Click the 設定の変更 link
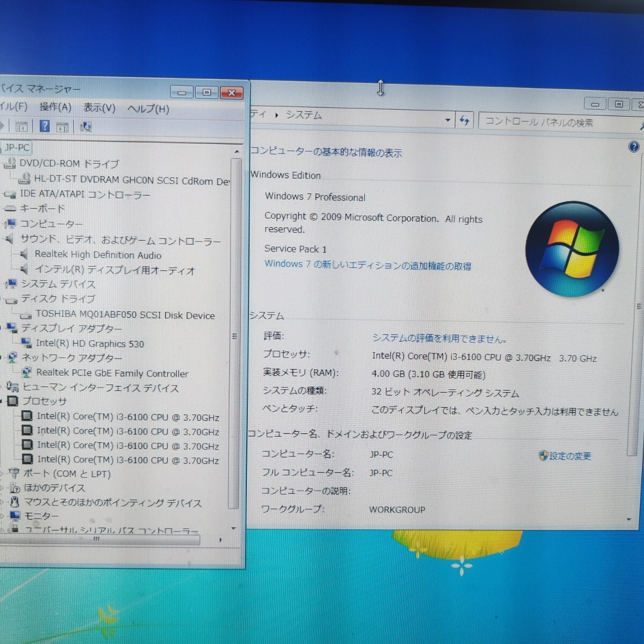The image size is (644, 644). click(x=570, y=456)
